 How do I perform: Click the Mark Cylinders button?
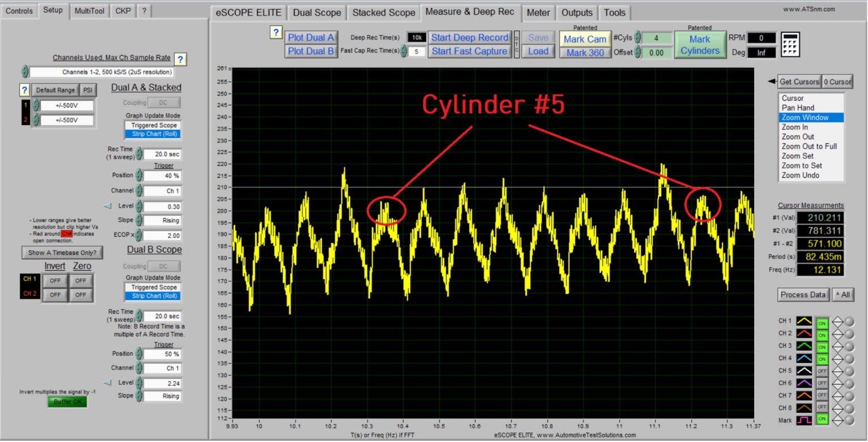click(x=700, y=43)
